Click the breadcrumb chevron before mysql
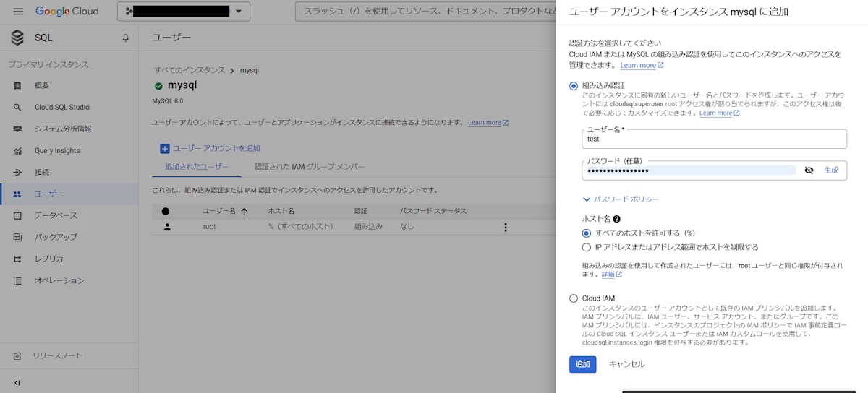 tap(232, 70)
